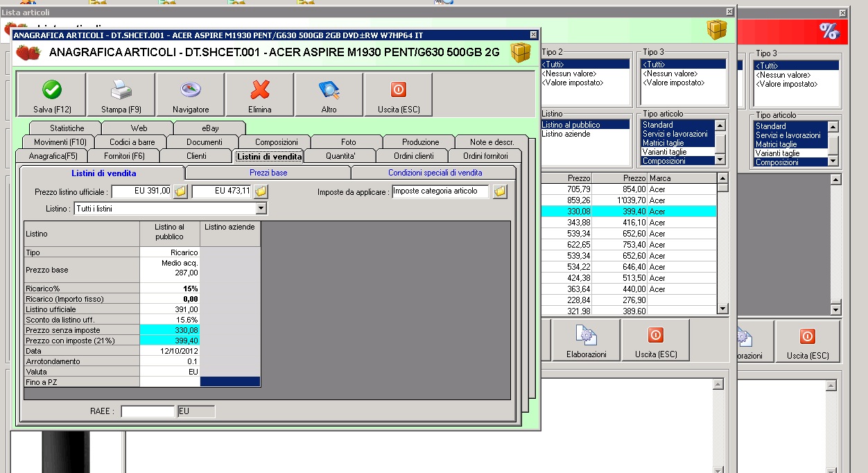868x473 pixels.
Task: Open the Clienti tab
Action: pyautogui.click(x=196, y=156)
